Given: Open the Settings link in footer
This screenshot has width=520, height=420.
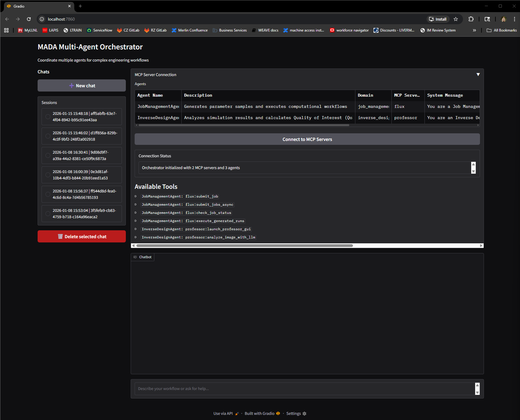Looking at the screenshot, I should [296, 414].
